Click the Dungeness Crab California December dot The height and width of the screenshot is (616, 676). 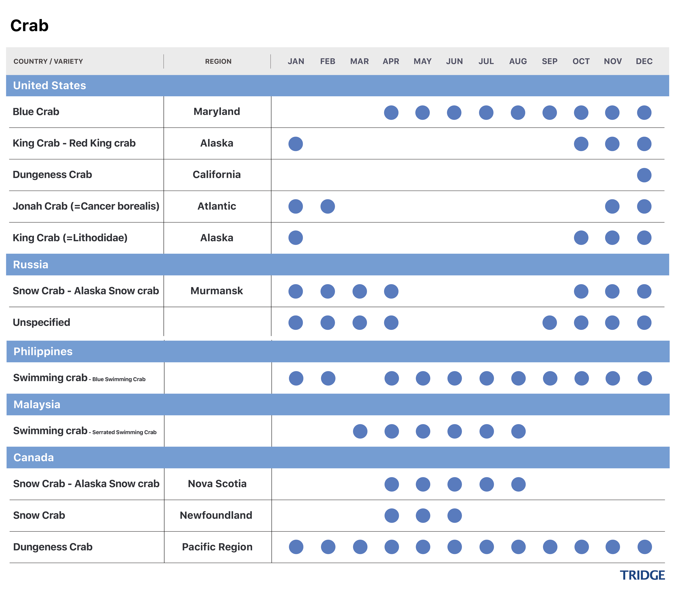(x=644, y=175)
